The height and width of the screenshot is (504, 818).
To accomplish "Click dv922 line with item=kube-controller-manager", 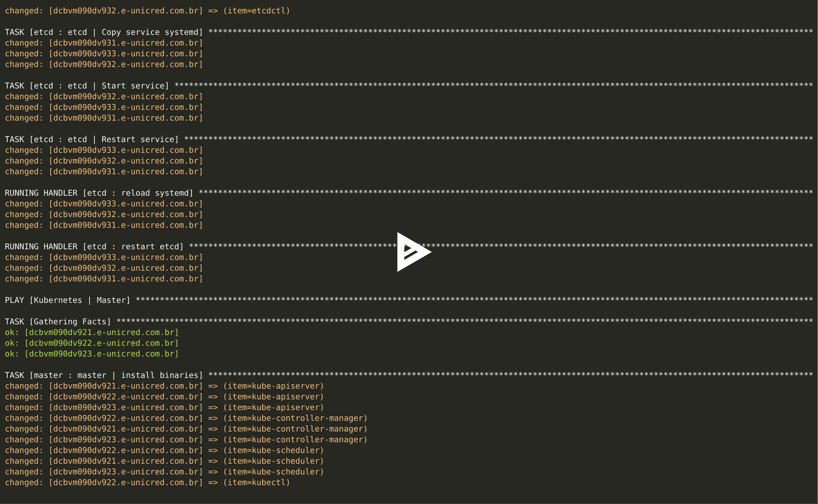I will 186,418.
